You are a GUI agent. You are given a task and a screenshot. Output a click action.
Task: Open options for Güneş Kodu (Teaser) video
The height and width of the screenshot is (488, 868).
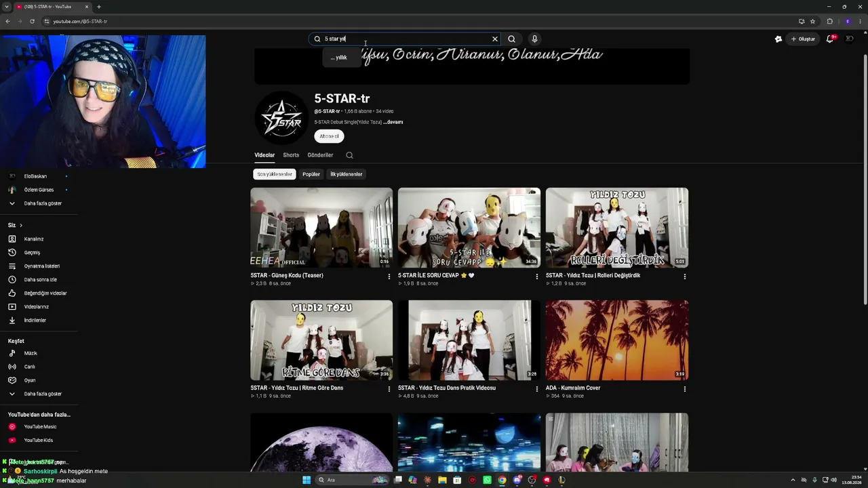tap(389, 277)
